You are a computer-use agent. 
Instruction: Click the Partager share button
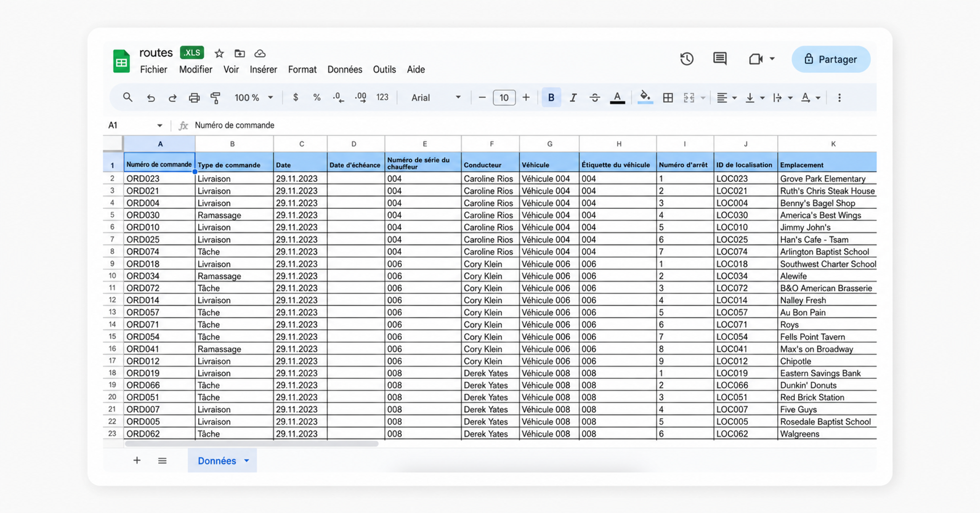[831, 59]
